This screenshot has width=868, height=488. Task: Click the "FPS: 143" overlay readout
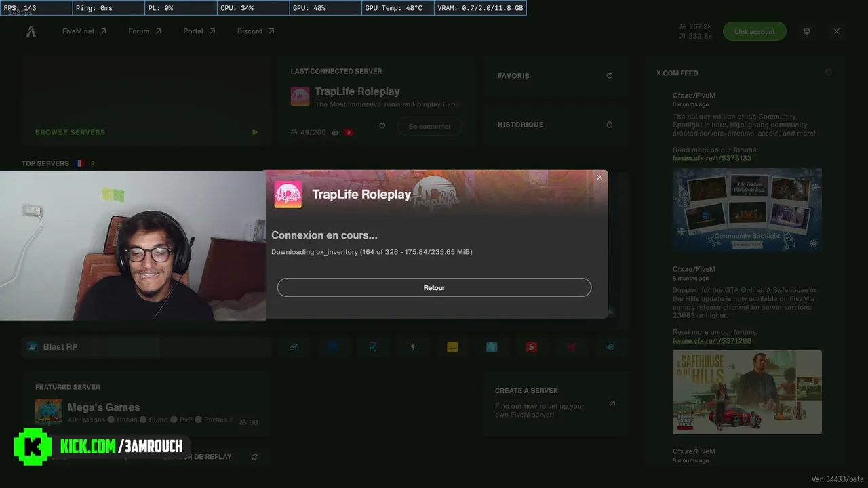coord(20,8)
